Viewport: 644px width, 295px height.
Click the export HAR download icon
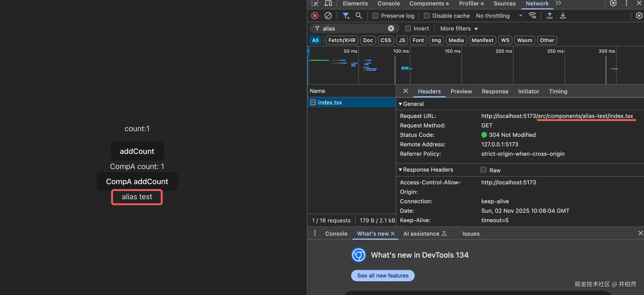click(x=562, y=16)
